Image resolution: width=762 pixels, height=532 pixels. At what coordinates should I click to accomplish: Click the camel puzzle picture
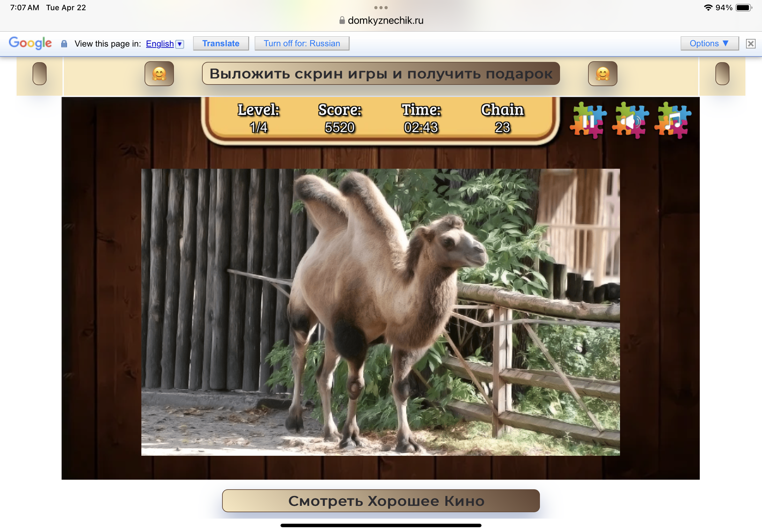point(380,312)
